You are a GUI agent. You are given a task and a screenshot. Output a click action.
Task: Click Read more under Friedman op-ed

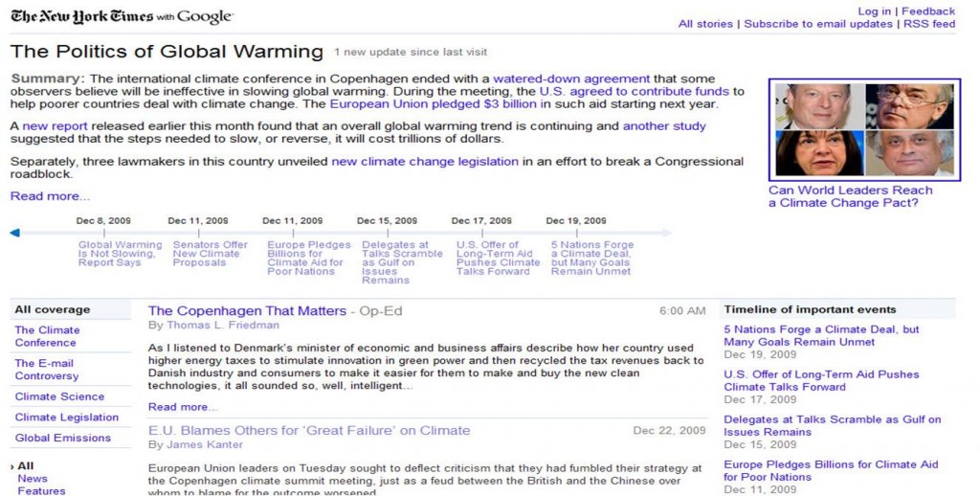(x=183, y=407)
